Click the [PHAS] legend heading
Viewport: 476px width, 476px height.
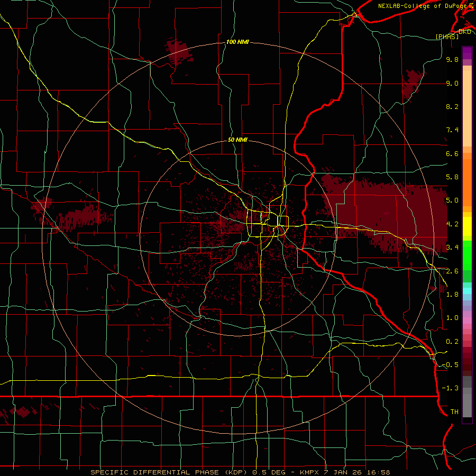(447, 36)
